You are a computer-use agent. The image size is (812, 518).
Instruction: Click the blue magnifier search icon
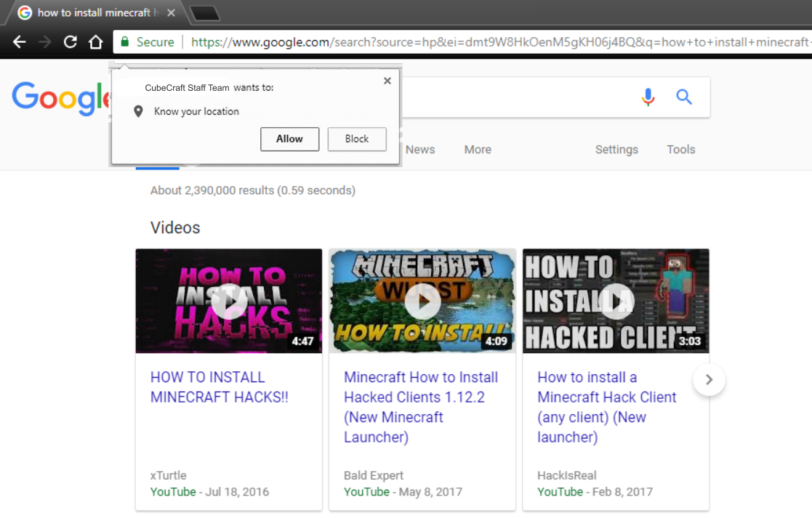[684, 97]
